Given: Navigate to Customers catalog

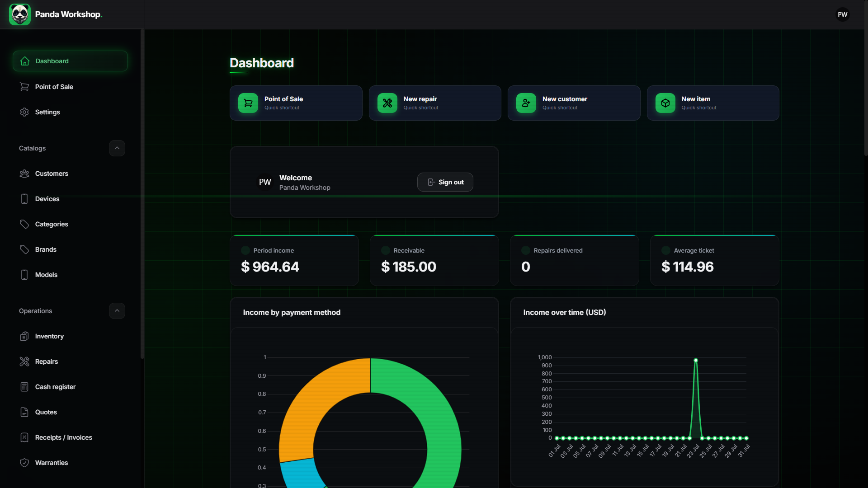Looking at the screenshot, I should (x=70, y=174).
